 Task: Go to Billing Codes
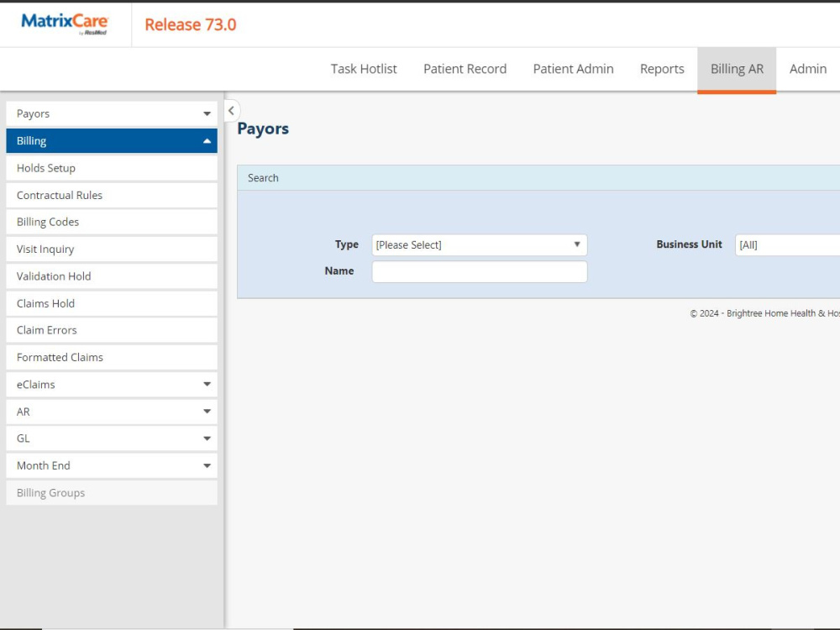click(x=112, y=222)
